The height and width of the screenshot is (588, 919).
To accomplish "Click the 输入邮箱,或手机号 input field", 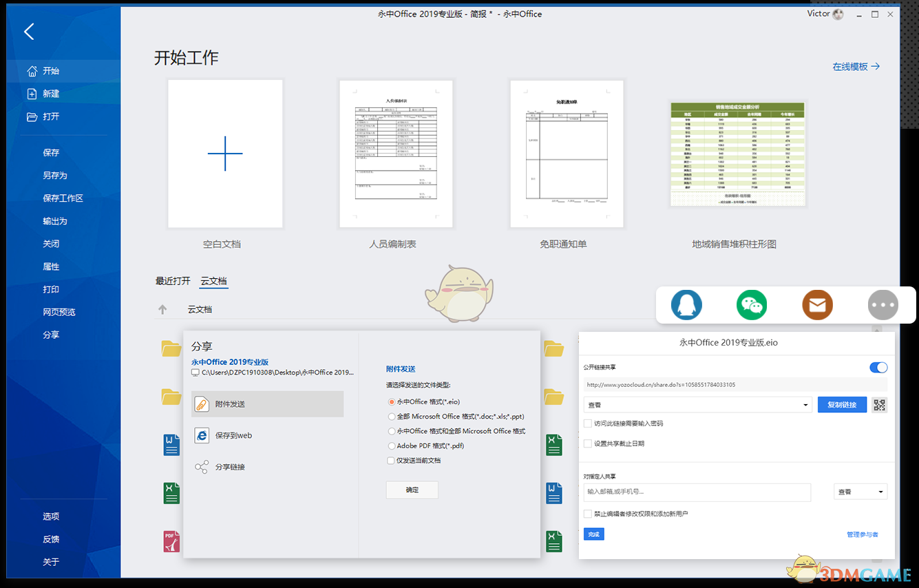I will (697, 492).
